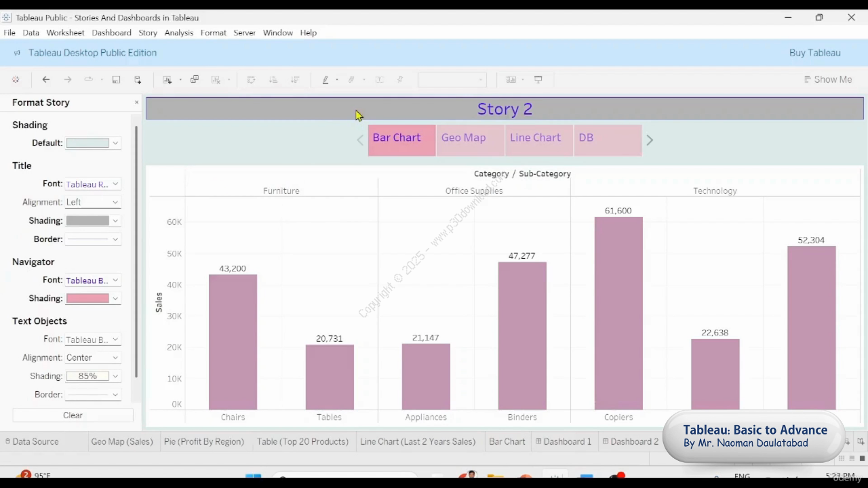Switch to the Dashboard 1 tab
The image size is (868, 488).
pos(564,441)
